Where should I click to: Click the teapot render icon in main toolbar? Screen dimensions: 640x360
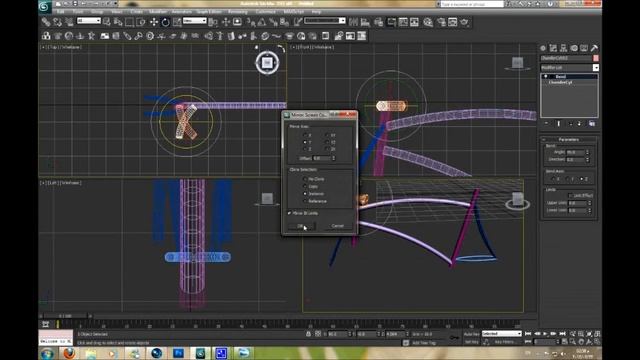[464, 22]
